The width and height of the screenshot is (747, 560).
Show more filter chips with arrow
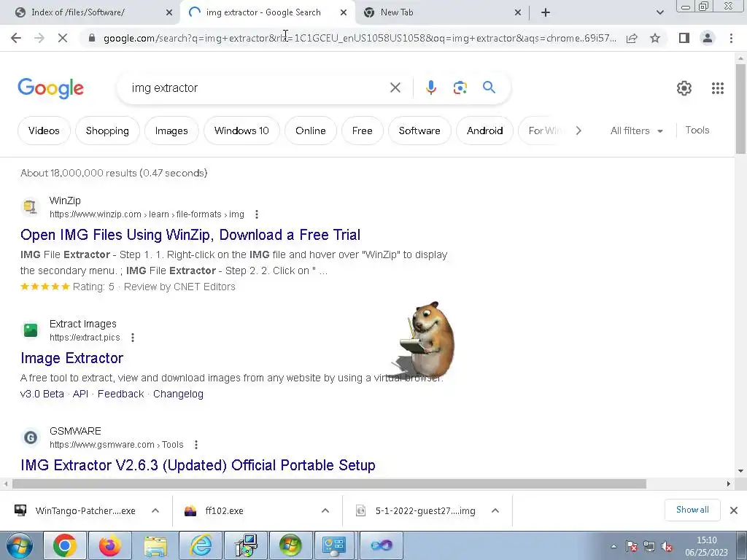(578, 131)
